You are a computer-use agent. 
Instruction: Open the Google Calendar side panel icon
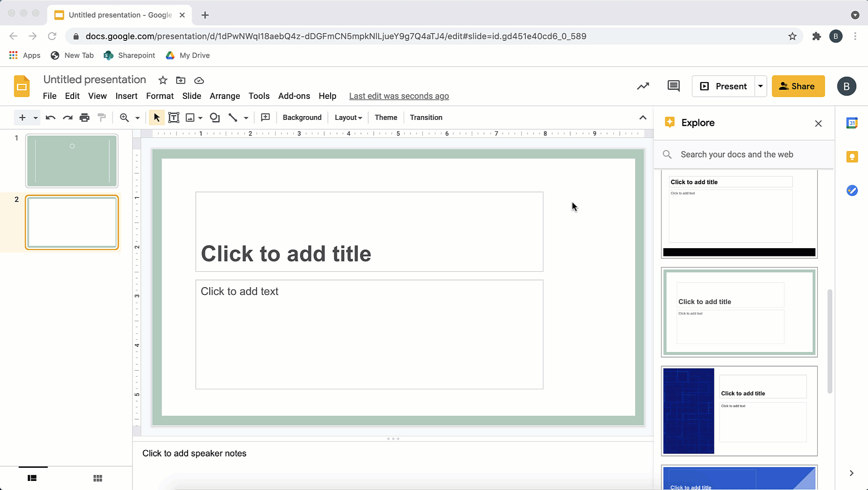[x=852, y=123]
